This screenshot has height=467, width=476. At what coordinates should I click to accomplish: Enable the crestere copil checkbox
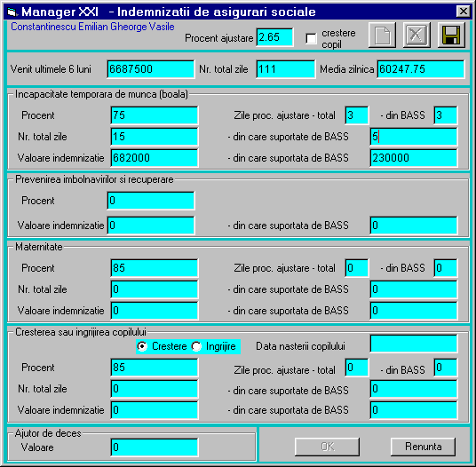311,38
